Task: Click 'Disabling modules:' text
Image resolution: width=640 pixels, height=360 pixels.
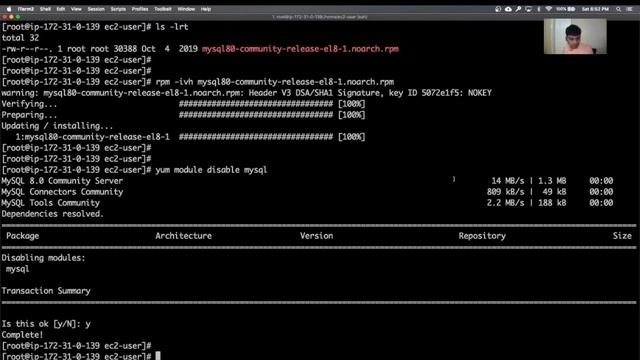Action: tap(43, 258)
